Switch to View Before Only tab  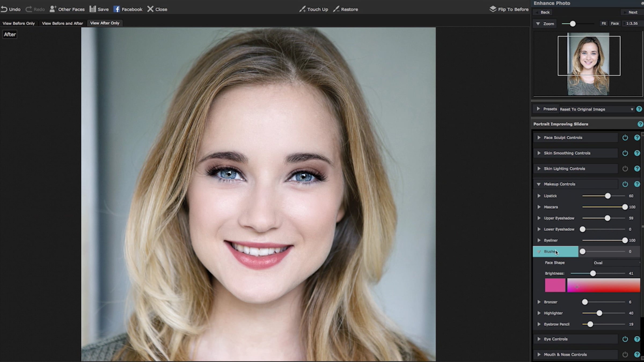point(19,23)
